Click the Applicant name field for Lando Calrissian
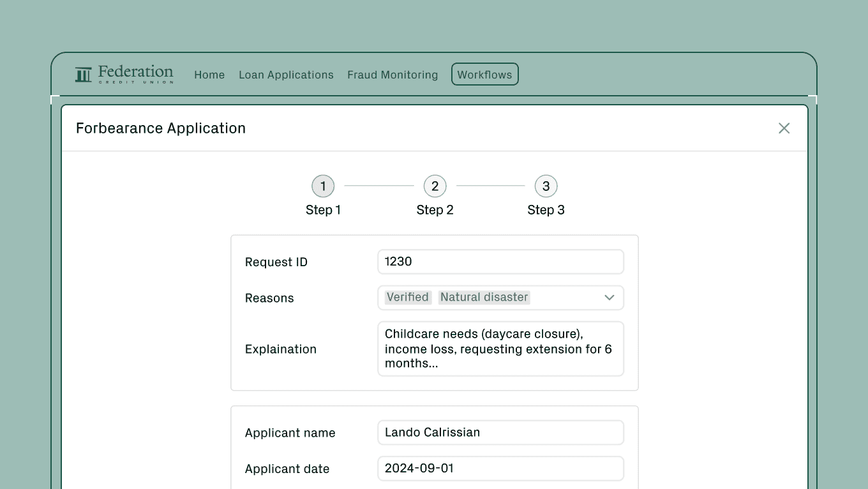 click(x=500, y=432)
